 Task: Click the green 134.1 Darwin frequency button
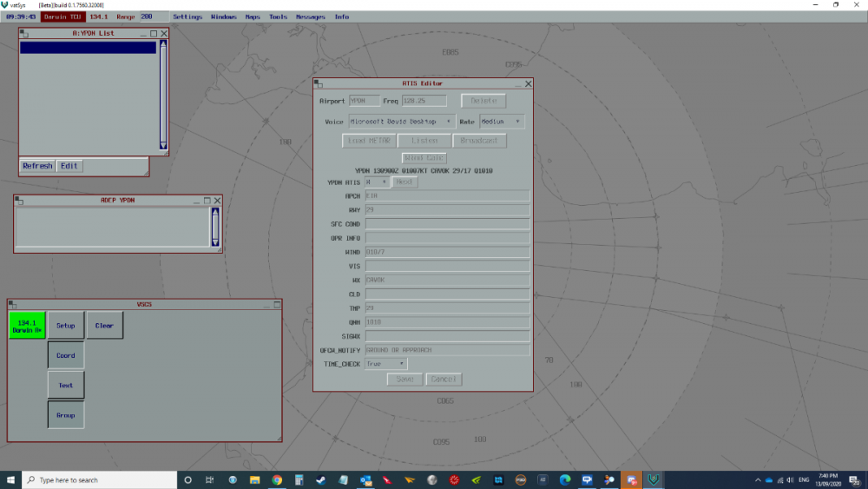coord(27,325)
